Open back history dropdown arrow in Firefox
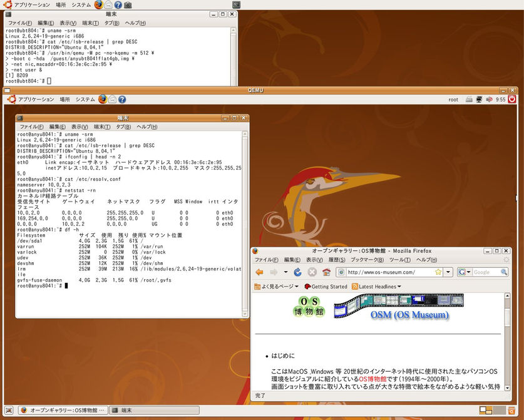The width and height of the screenshot is (524, 420). click(285, 272)
